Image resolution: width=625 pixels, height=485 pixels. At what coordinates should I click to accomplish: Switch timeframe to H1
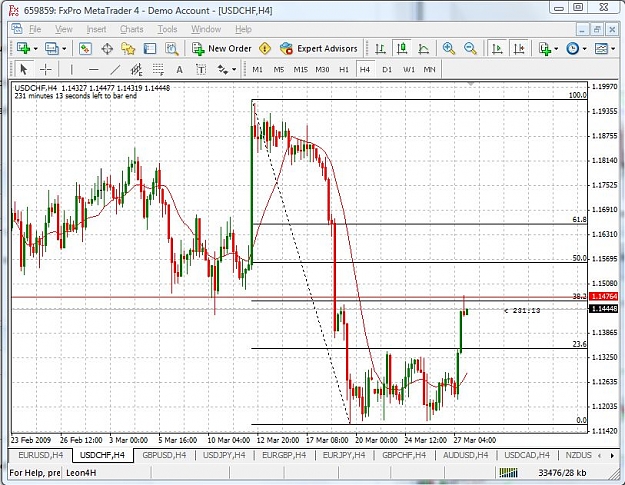coord(344,70)
